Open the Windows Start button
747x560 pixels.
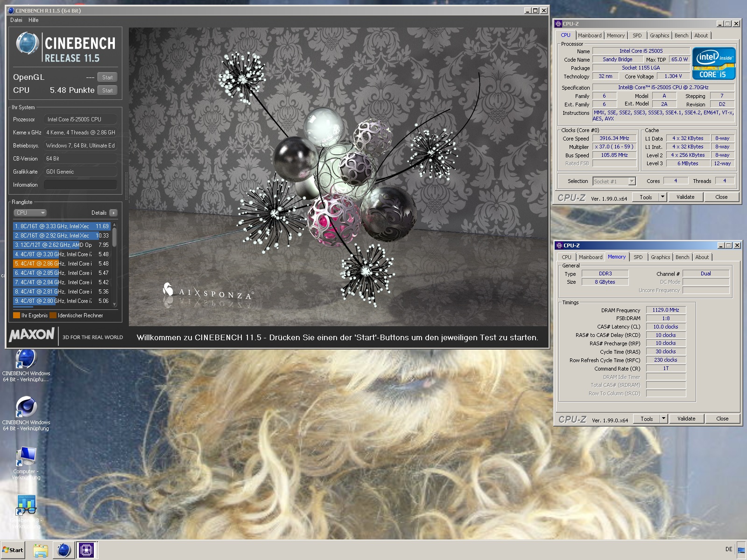click(x=13, y=550)
